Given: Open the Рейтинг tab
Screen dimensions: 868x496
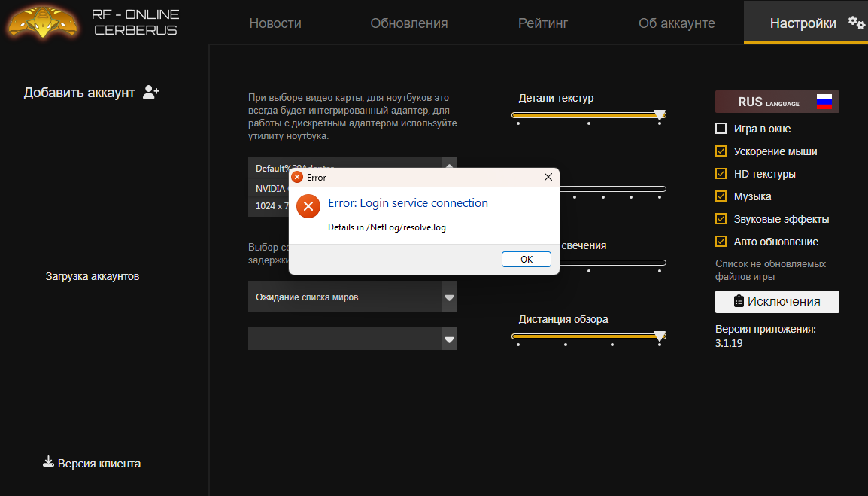Looking at the screenshot, I should 542,23.
